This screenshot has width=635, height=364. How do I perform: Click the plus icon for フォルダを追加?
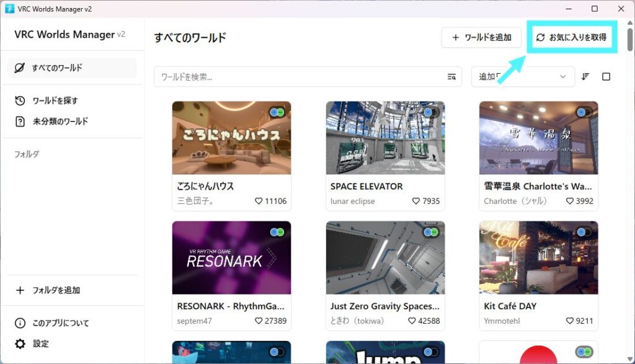tap(20, 290)
